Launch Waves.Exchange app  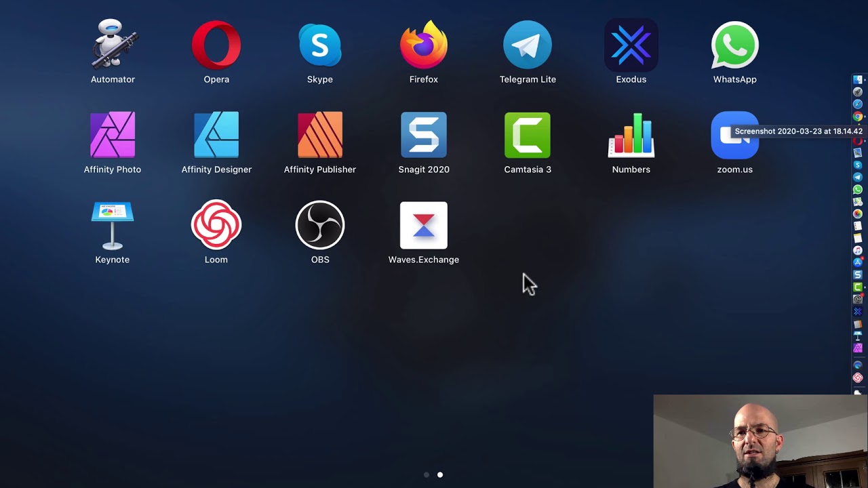coord(424,225)
